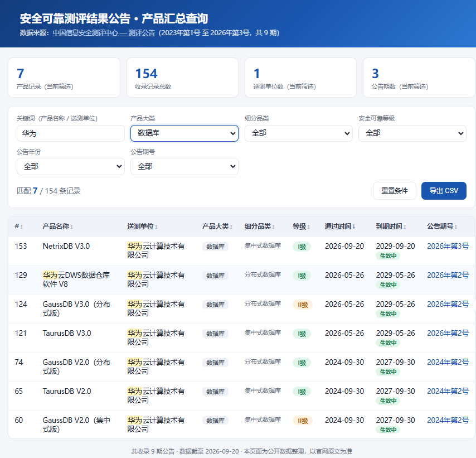Screen dimensions: 476x458
Task: Click 集中式数据库 in TaurusDB V3.0 row
Action: 263,333
